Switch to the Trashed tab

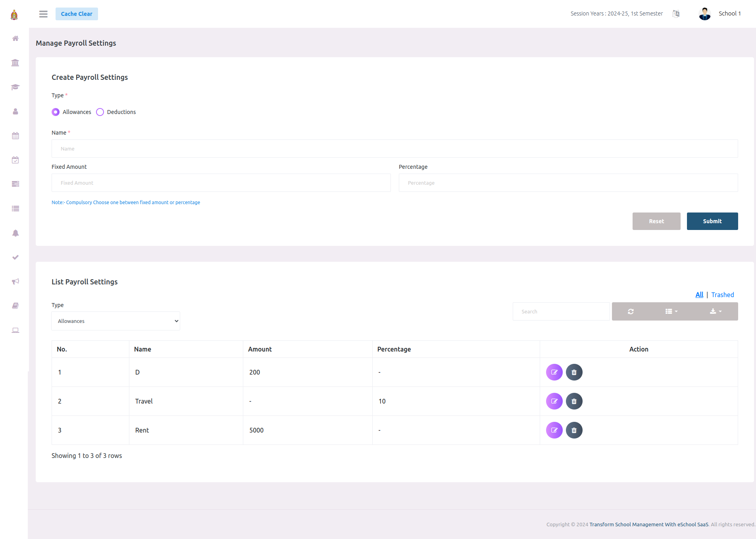[722, 294]
